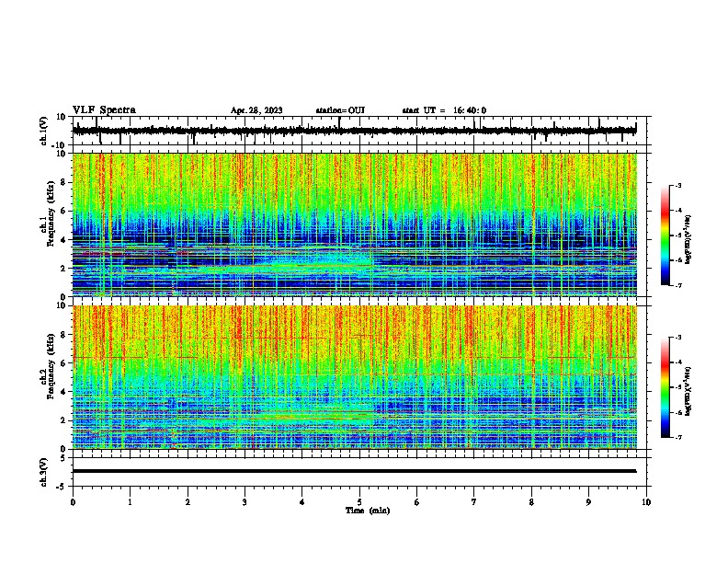Click the date text "Apr. 28, 2023"
728x563 pixels.
coord(256,110)
